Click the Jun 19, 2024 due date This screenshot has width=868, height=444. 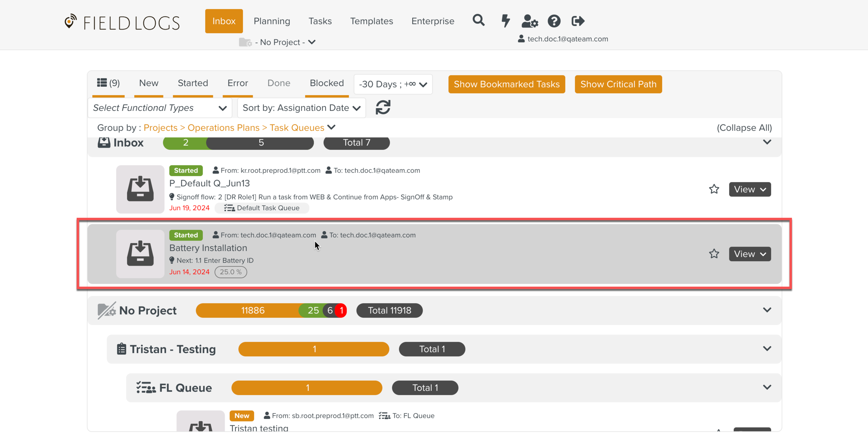click(189, 208)
